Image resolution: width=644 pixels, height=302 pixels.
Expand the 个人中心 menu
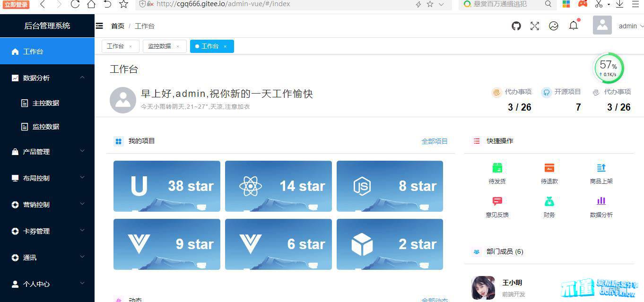[47, 284]
